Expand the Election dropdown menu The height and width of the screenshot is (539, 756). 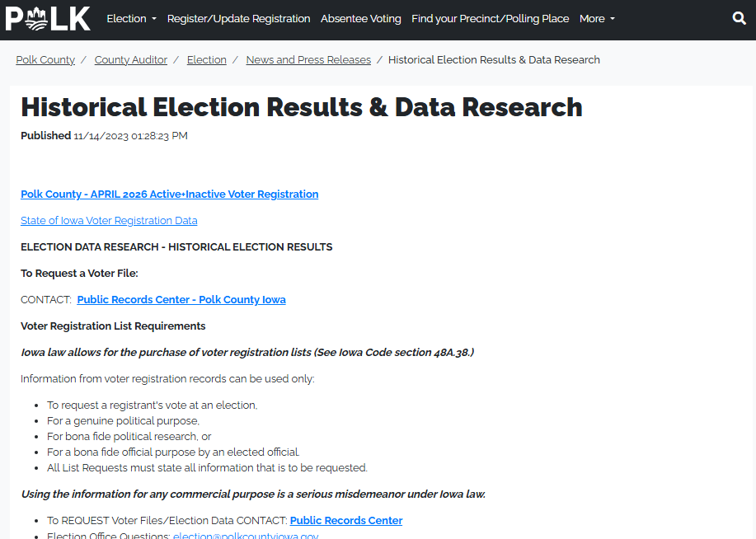coord(131,18)
